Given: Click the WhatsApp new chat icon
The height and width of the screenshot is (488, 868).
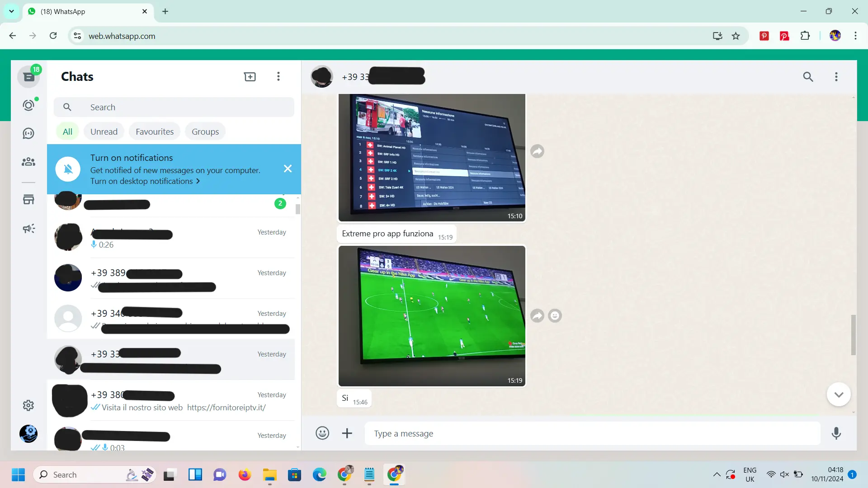Looking at the screenshot, I should pos(250,76).
